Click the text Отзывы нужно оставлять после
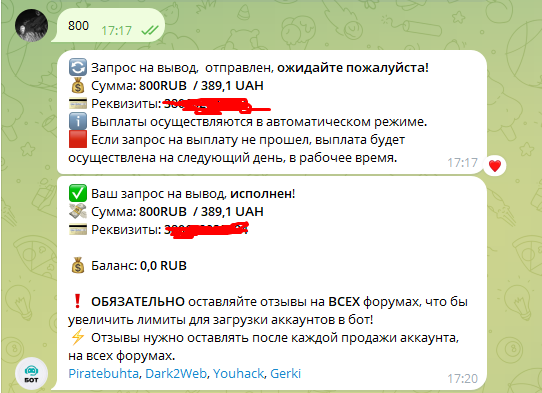Screen dimensions: 542x393 click(x=189, y=337)
